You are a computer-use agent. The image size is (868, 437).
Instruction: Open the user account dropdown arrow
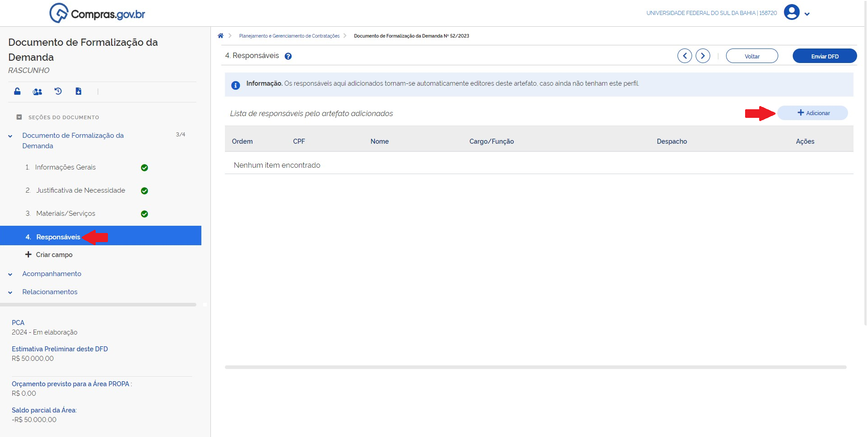click(x=807, y=14)
